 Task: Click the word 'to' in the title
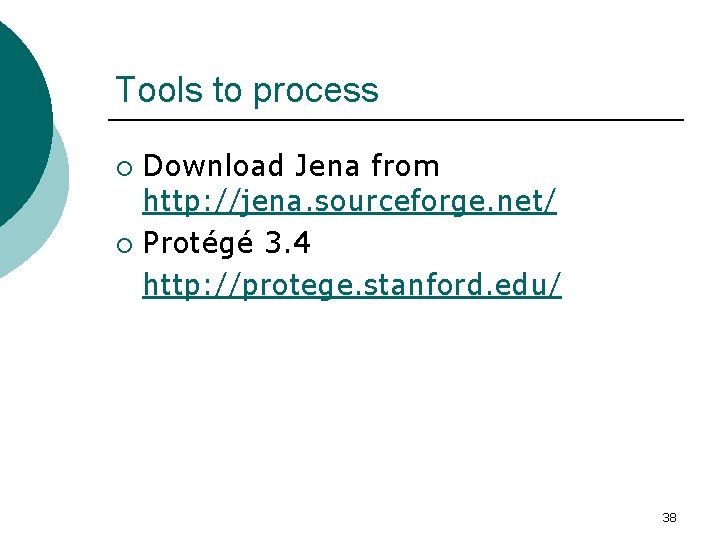[226, 90]
